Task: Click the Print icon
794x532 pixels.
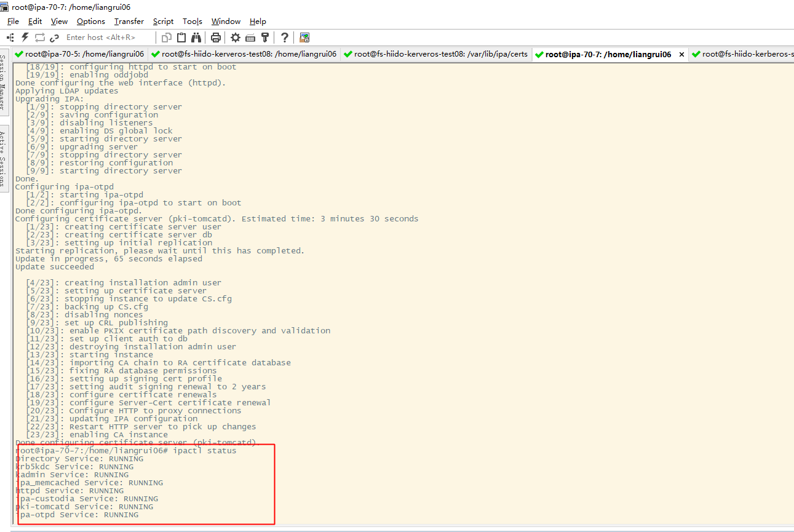Action: tap(216, 38)
